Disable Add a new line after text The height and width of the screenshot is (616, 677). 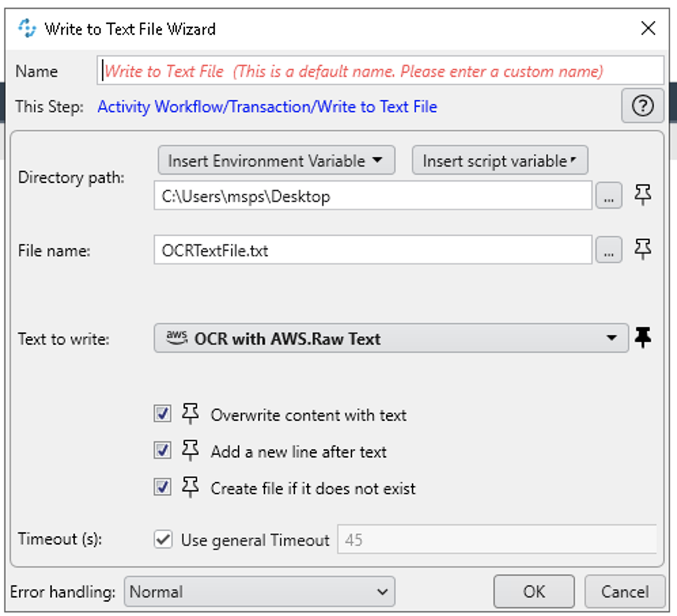point(162,450)
